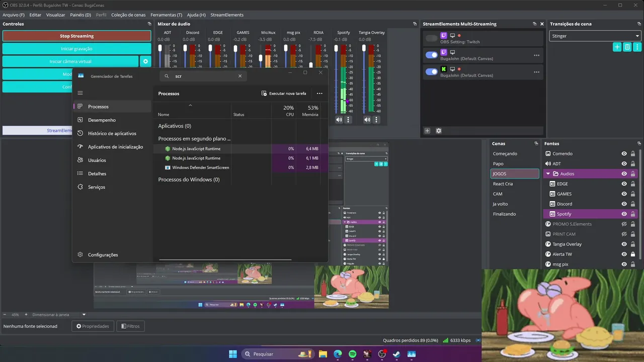Open Spotify mixer channel options menu
Screen dimensions: 644x362
[x=348, y=120]
